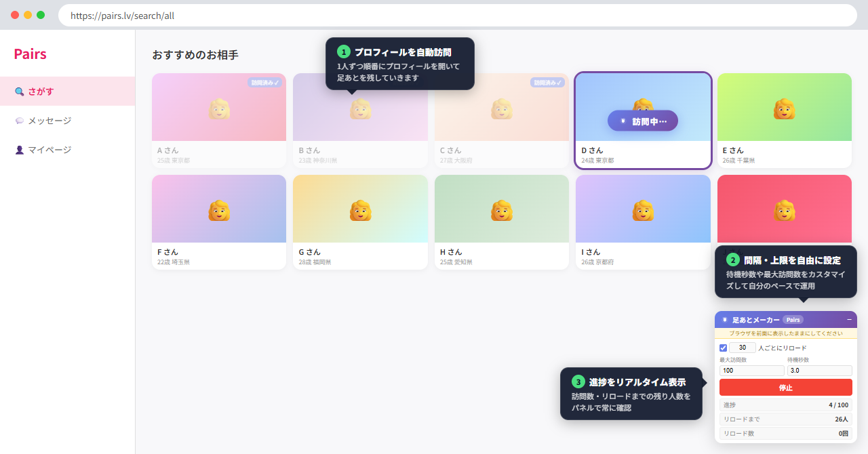The width and height of the screenshot is (868, 454).
Task: Click the Pairs logo link
Action: pos(30,54)
